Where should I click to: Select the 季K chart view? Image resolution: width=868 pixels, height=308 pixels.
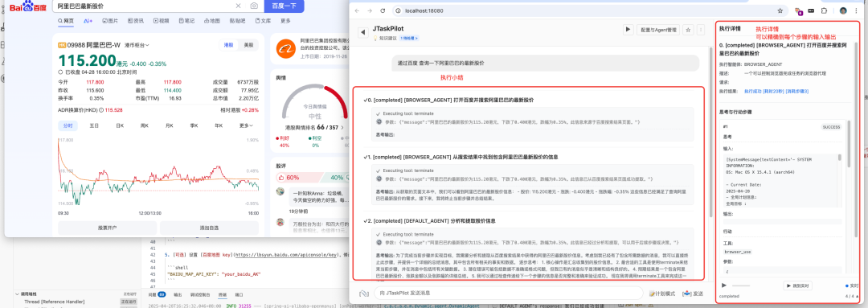(x=194, y=125)
